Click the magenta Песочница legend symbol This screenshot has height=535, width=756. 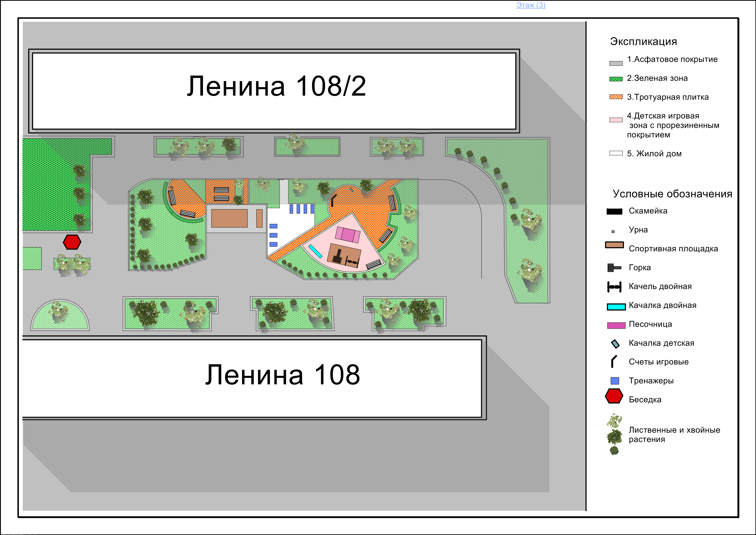(x=616, y=325)
